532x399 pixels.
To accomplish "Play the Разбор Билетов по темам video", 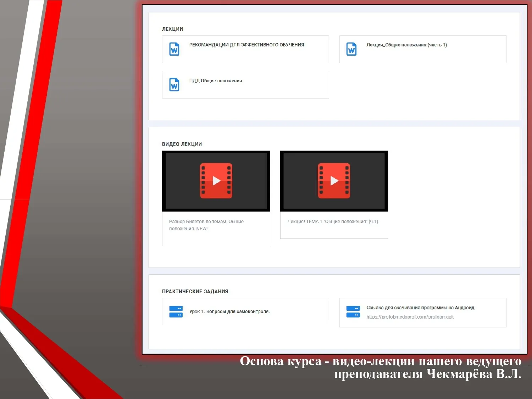I will (x=216, y=181).
